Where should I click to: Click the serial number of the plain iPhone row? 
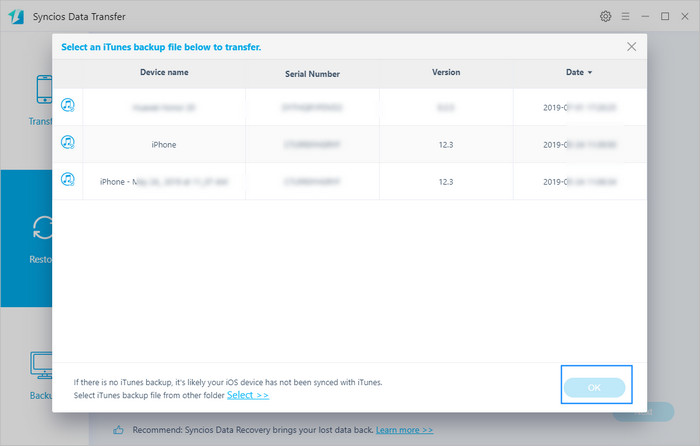pos(312,145)
